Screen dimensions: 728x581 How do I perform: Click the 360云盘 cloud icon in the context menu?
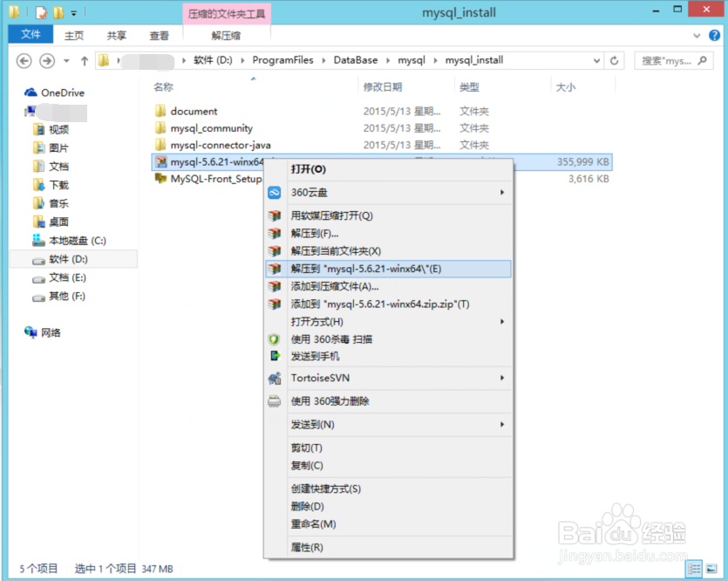(274, 192)
